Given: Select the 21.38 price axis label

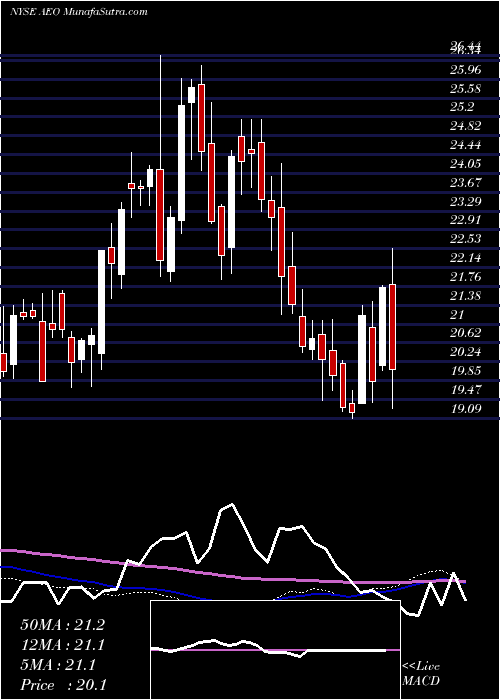Looking at the screenshot, I should click(466, 296).
